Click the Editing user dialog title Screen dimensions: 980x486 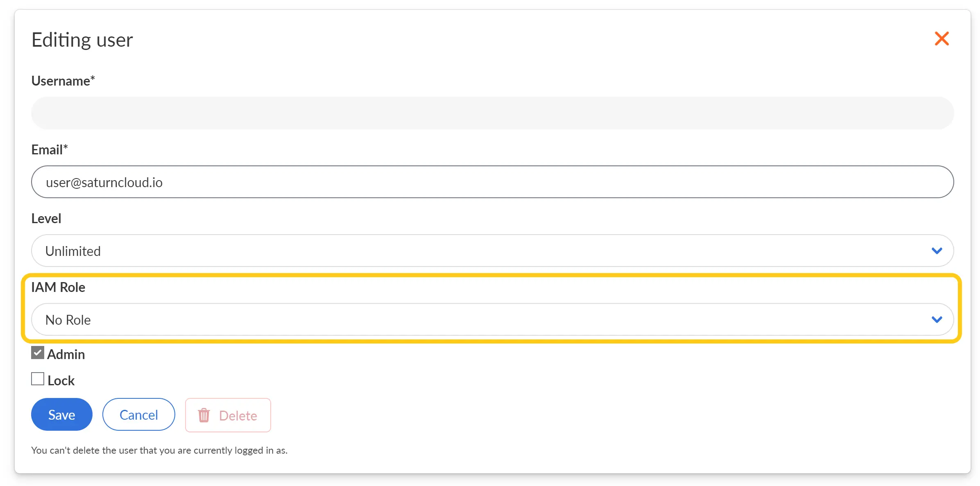82,40
